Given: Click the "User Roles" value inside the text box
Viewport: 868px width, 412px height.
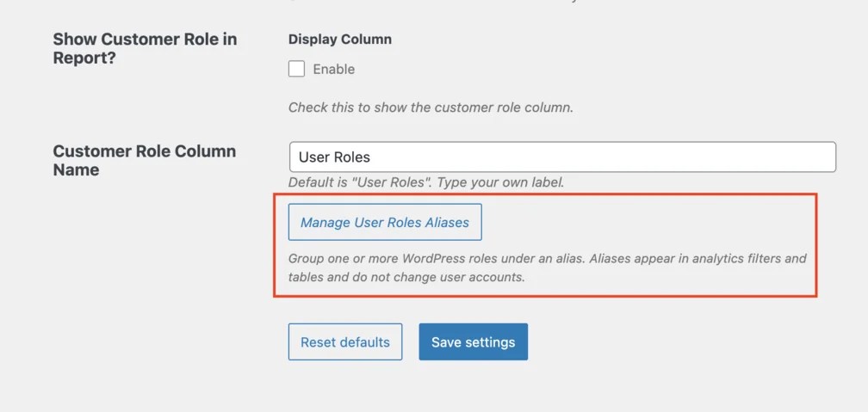Looking at the screenshot, I should [x=334, y=157].
